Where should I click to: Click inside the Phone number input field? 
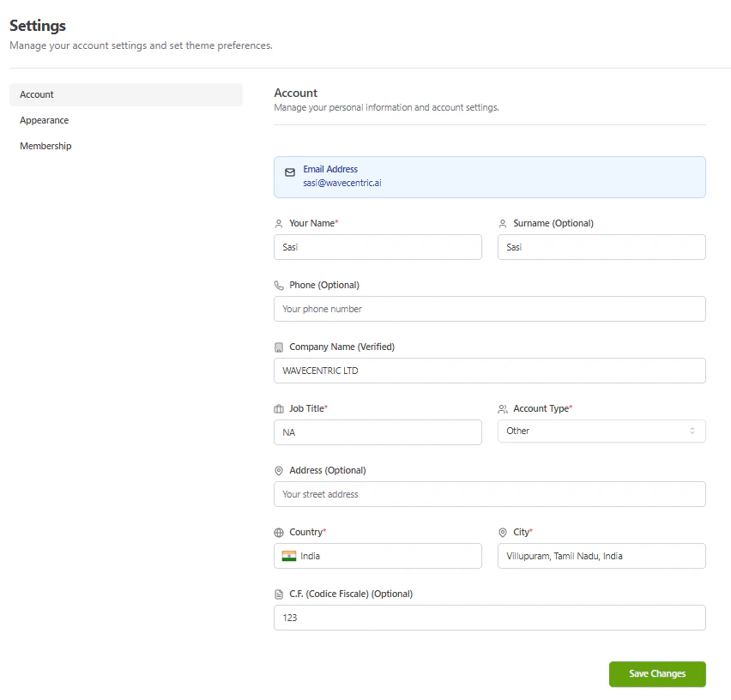click(489, 309)
